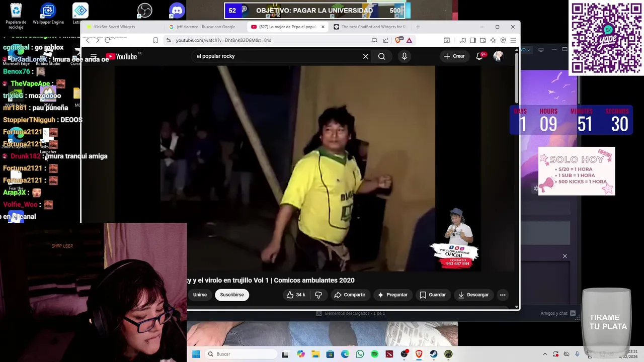Click the Brave Rewards triangle icon
The width and height of the screenshot is (644, 362).
(410, 40)
